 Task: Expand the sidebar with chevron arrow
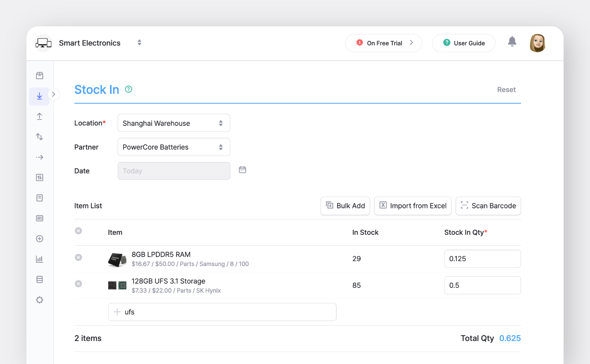[x=54, y=94]
